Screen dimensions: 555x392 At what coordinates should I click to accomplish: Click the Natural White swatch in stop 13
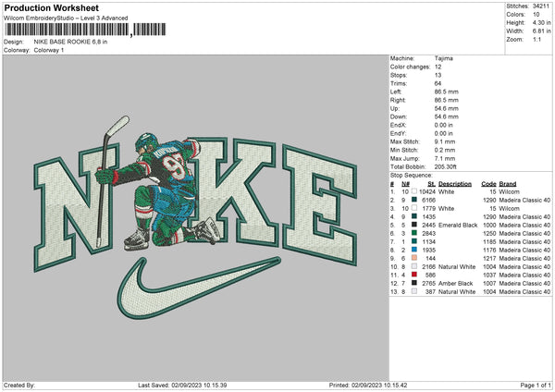pos(414,291)
